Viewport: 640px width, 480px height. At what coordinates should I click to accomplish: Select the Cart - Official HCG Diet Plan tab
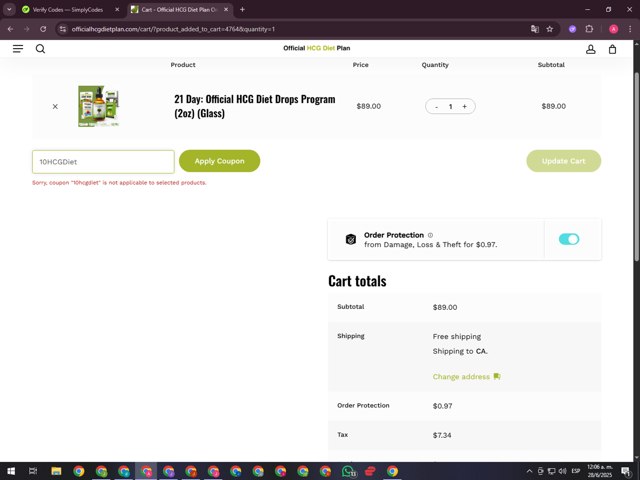tap(179, 9)
